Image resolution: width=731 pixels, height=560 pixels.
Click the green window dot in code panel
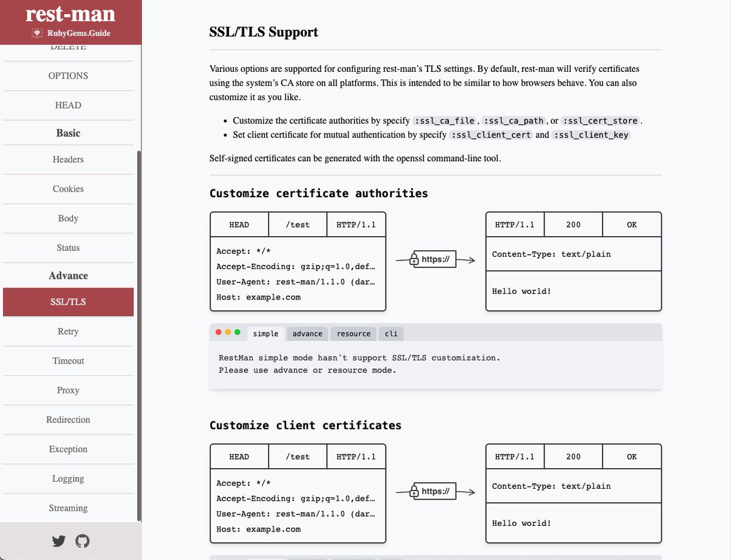click(237, 332)
